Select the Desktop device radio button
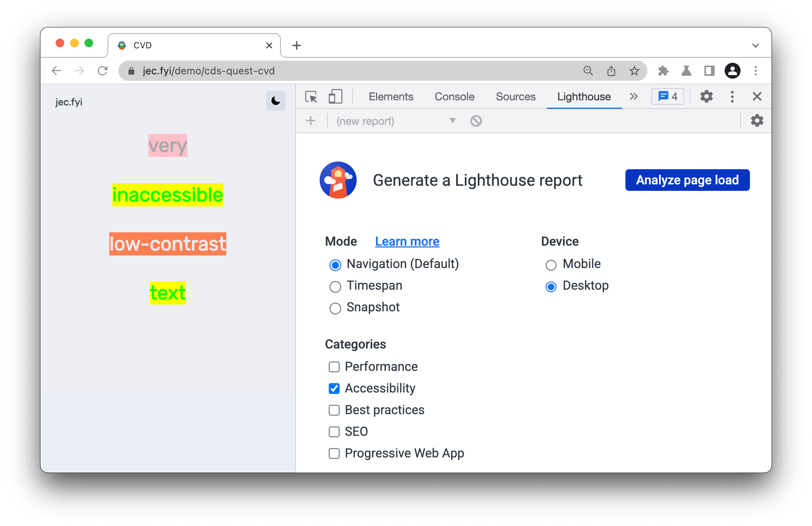The width and height of the screenshot is (812, 526). [550, 286]
